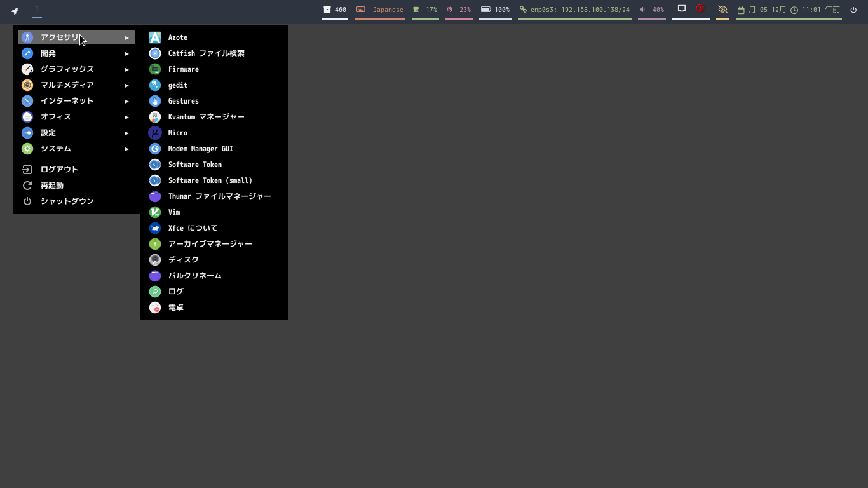The width and height of the screenshot is (868, 488).
Task: Expand the マルチメディア submenu arrow
Action: coord(127,86)
